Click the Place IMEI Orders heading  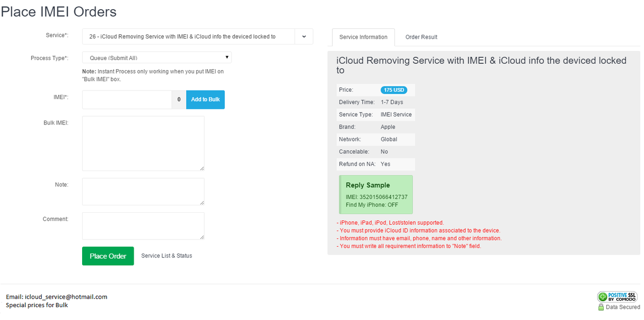coord(58,11)
